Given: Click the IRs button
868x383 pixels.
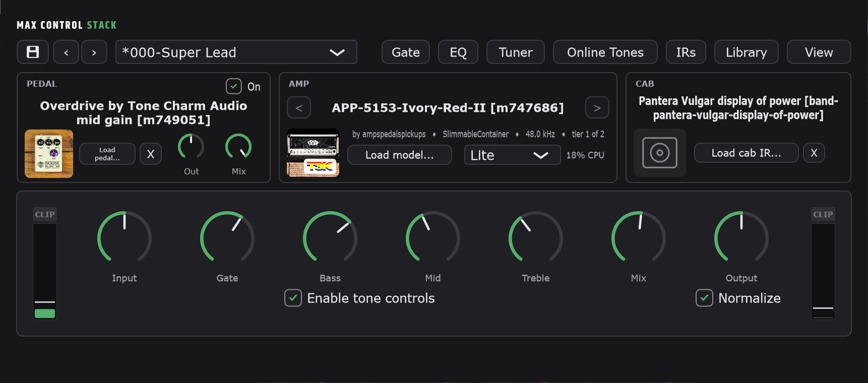Looking at the screenshot, I should tap(686, 52).
